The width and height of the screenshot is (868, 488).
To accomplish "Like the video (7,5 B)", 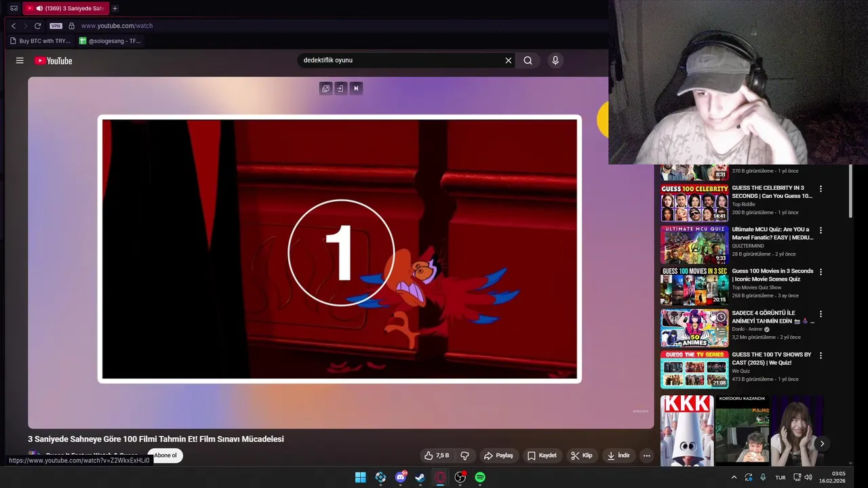I will point(437,455).
